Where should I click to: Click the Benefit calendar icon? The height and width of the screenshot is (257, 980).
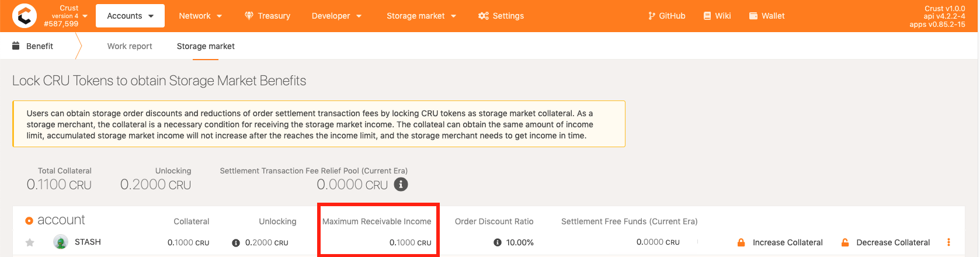click(x=16, y=46)
